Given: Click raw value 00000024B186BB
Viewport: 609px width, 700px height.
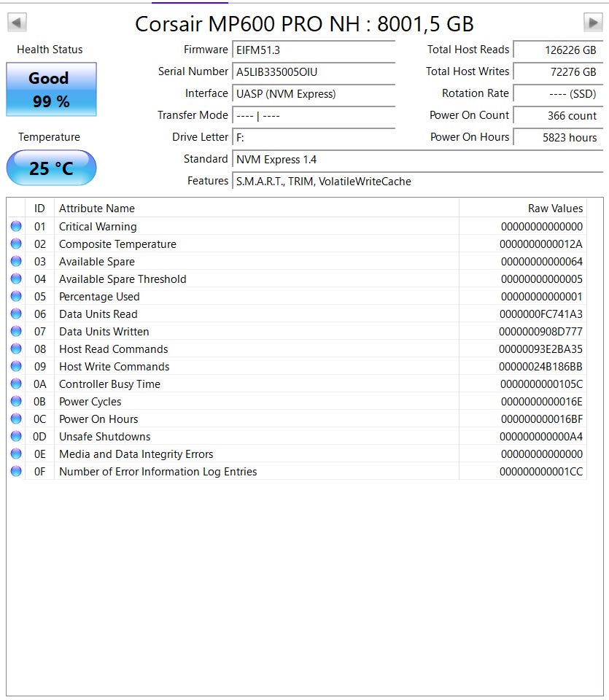Looking at the screenshot, I should [540, 367].
